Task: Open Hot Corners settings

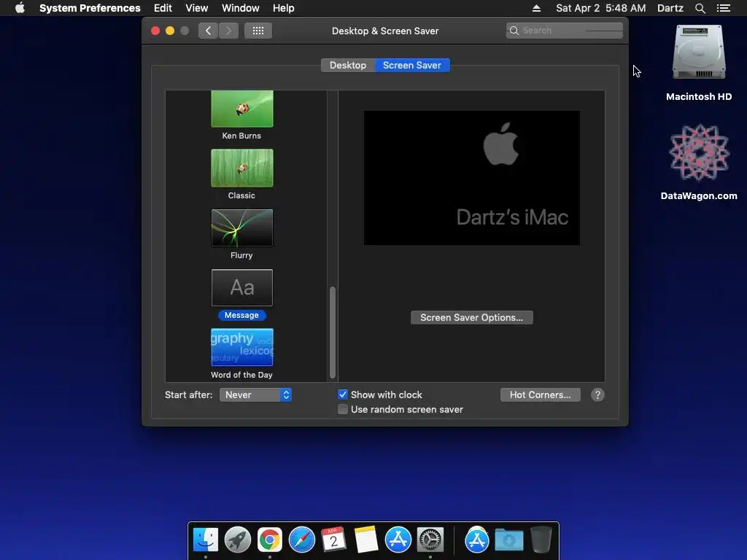Action: [x=541, y=394]
